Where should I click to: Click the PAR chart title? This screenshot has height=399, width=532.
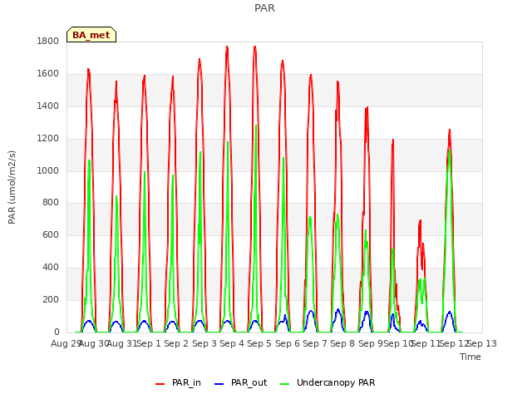[x=264, y=8]
